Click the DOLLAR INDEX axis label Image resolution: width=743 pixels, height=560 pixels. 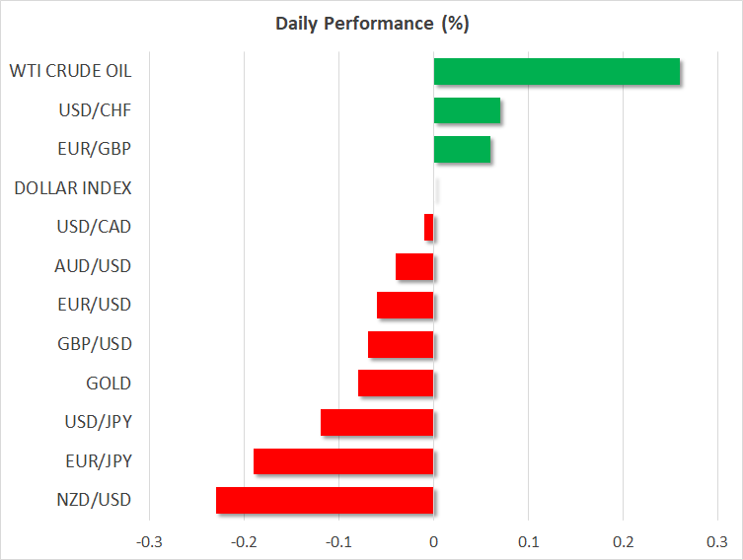[73, 188]
